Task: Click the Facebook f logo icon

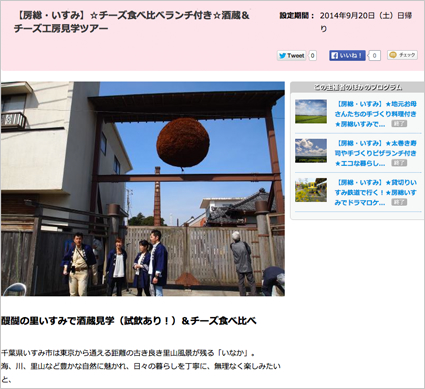Action: click(x=335, y=56)
